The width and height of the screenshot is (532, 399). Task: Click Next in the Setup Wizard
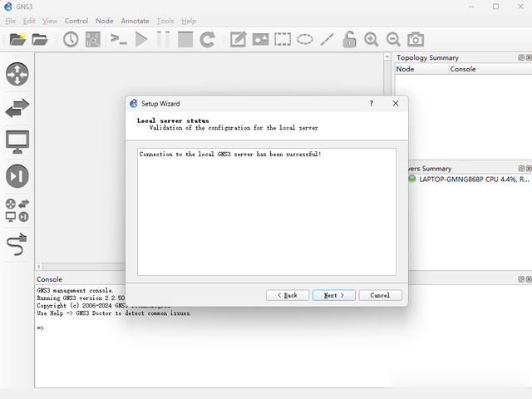[x=334, y=295]
